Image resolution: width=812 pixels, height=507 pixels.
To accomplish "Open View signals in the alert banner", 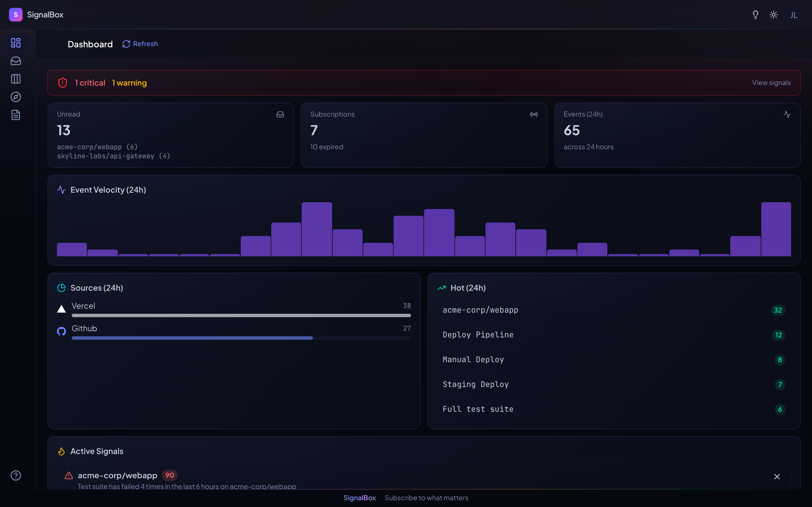I will tap(771, 83).
